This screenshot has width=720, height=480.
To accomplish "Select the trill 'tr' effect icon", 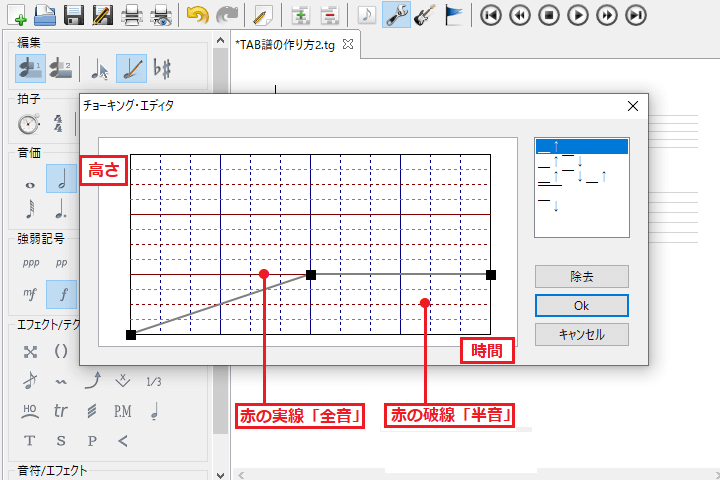I will (62, 410).
